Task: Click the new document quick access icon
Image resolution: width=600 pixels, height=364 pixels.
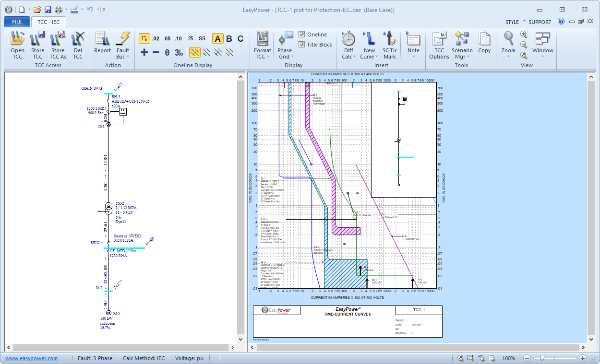Action: 22,9
